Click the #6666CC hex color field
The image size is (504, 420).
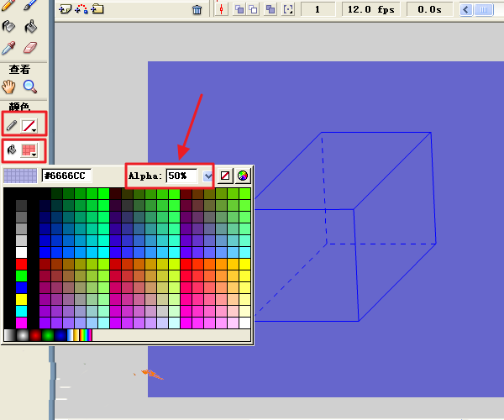point(66,176)
